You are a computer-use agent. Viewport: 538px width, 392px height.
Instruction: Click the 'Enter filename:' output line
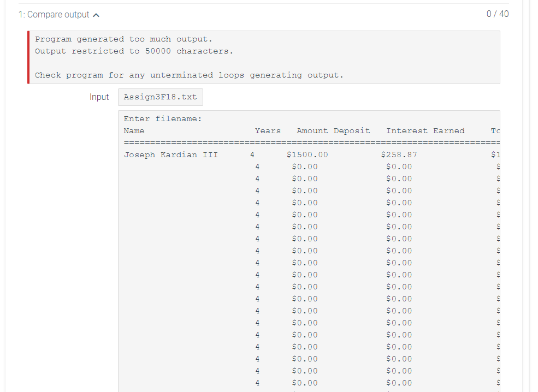click(x=163, y=118)
